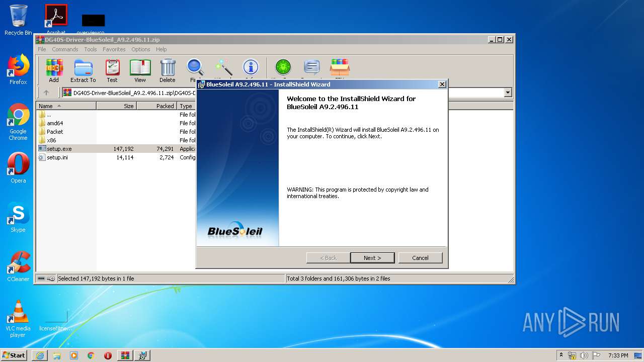Open the Acrobat desktop shortcut
Viewport: 644px width, 362px height.
click(56, 19)
